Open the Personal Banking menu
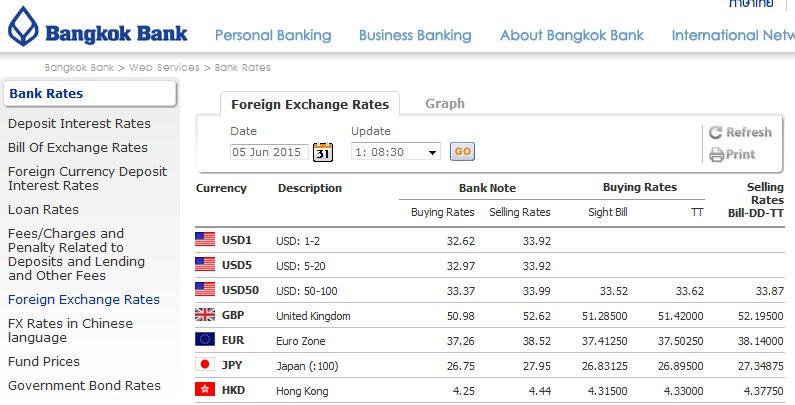The image size is (795, 405). (x=273, y=35)
